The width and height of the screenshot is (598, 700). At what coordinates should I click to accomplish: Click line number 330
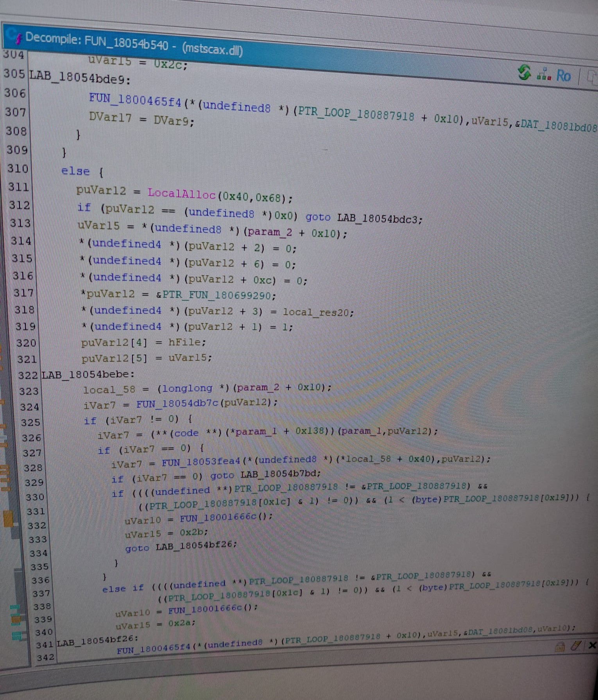click(35, 497)
